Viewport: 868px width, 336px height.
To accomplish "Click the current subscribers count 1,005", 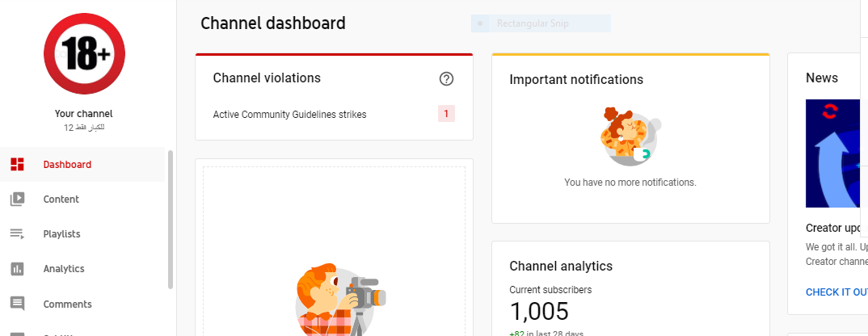I will coord(539,312).
